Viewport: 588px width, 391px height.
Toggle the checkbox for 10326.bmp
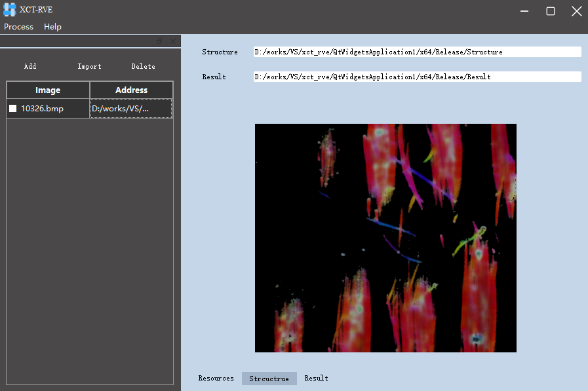tap(12, 109)
